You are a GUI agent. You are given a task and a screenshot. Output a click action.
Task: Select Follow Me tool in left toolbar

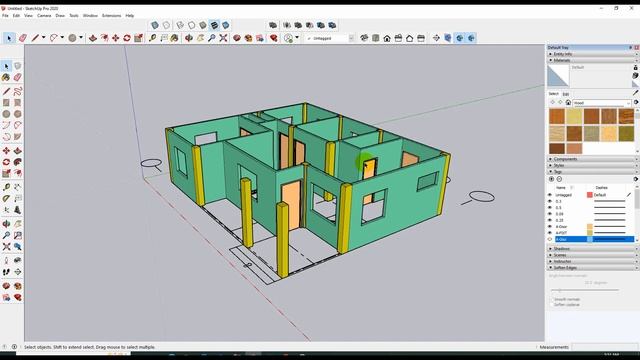[18, 162]
